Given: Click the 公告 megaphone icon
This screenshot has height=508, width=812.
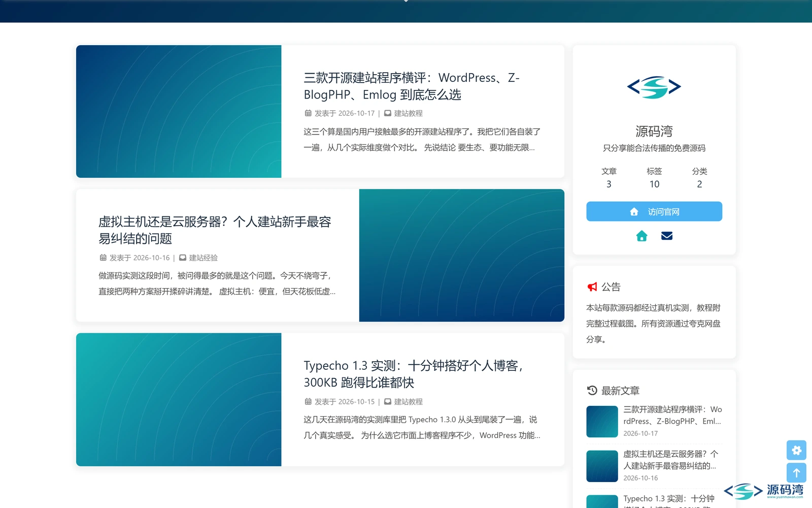Looking at the screenshot, I should pyautogui.click(x=592, y=287).
